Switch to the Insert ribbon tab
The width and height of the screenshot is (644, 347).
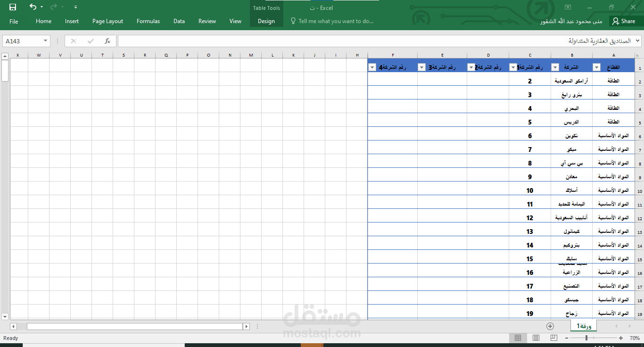point(72,21)
